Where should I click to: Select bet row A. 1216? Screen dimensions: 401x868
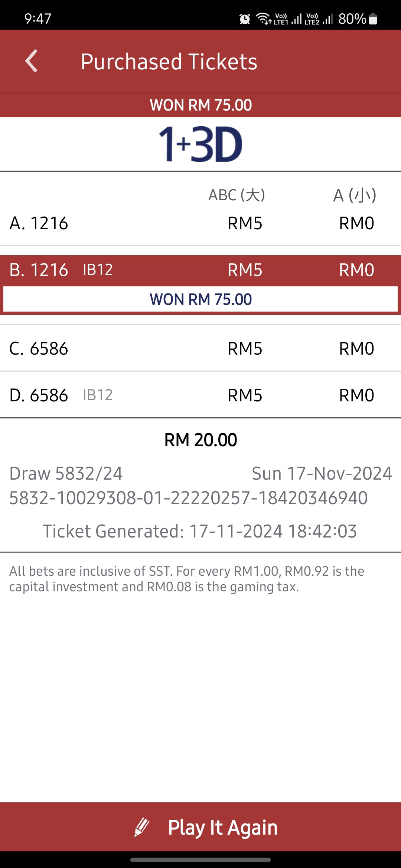coord(200,223)
